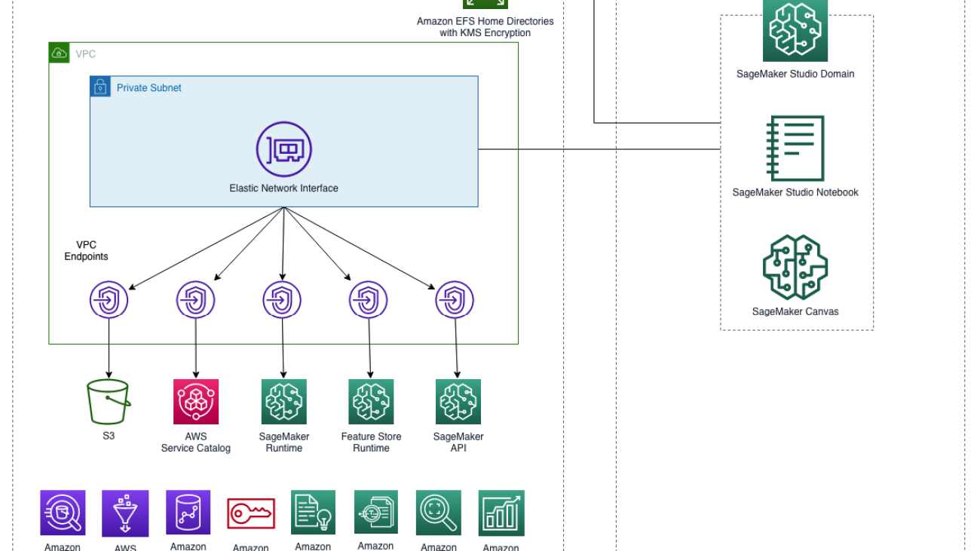
Task: Click the SageMaker Studio Notebook icon
Action: click(795, 148)
